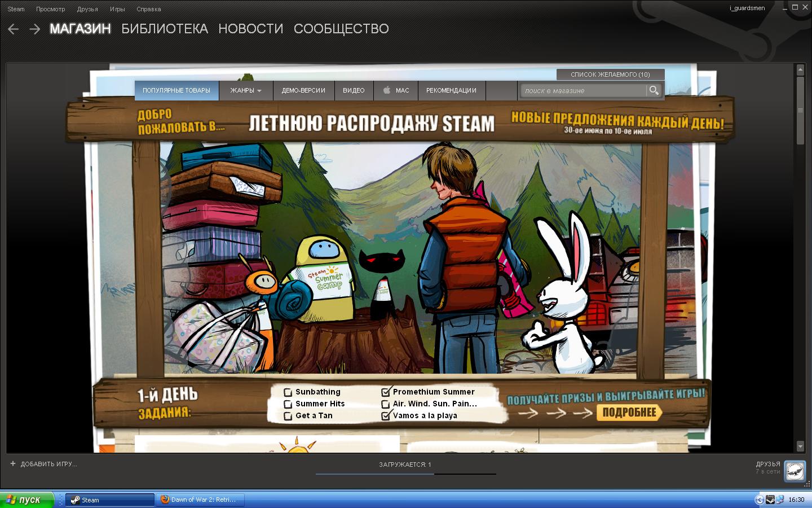
Task: Show hidden tray icons arrow
Action: point(760,499)
